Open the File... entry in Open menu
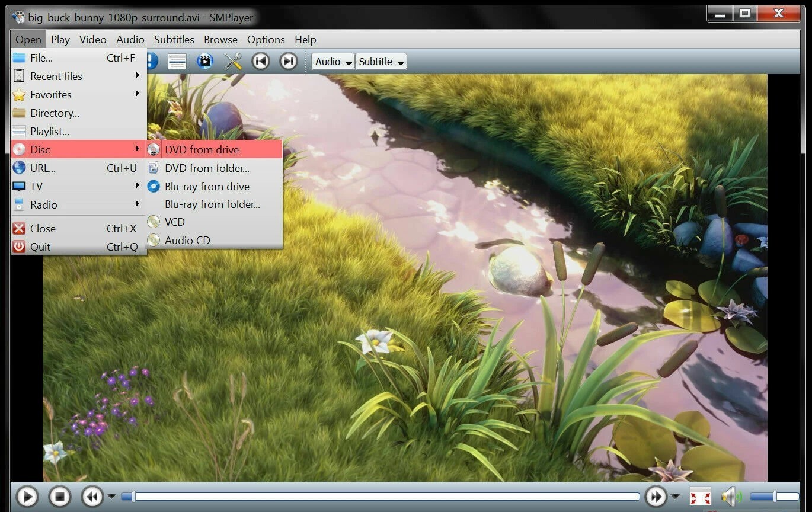Viewport: 812px width, 512px height. (x=78, y=57)
